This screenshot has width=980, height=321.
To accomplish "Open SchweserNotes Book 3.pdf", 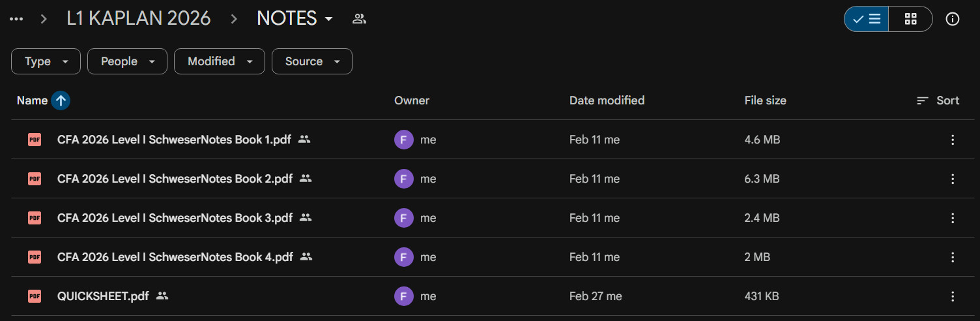I will (x=175, y=218).
